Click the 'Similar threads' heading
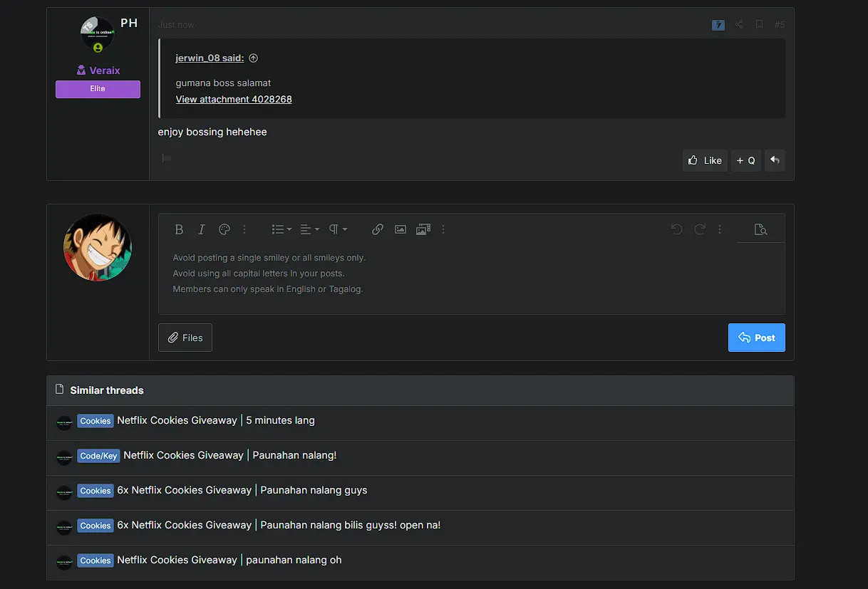 [x=107, y=390]
